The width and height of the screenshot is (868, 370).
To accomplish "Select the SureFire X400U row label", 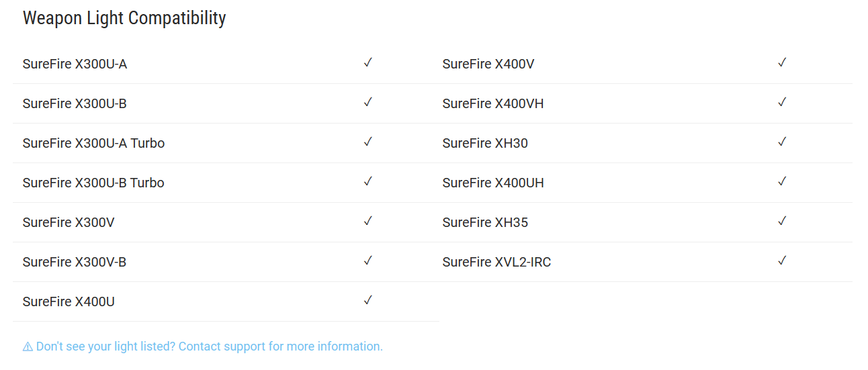I will [x=69, y=302].
